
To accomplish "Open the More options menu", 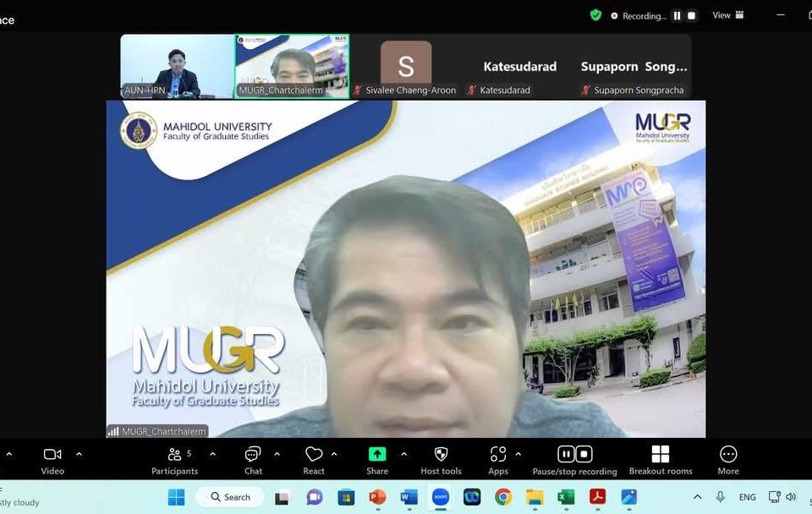I will point(728,460).
